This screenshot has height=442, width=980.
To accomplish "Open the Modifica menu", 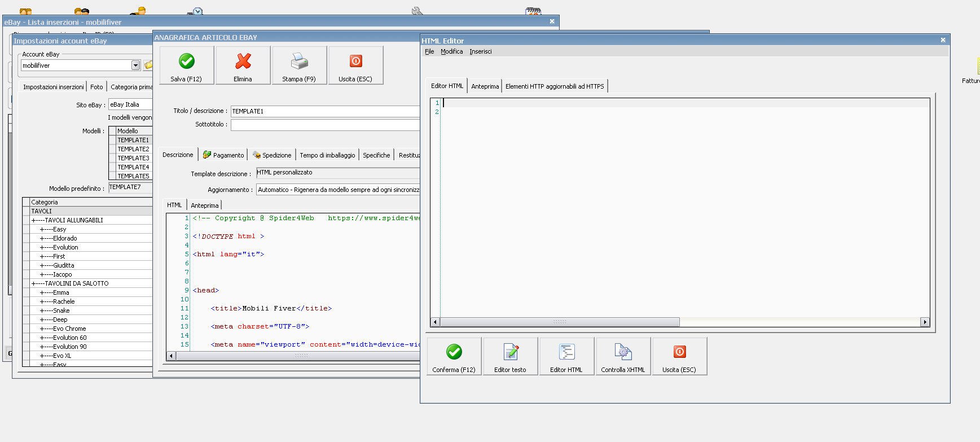I will (452, 51).
